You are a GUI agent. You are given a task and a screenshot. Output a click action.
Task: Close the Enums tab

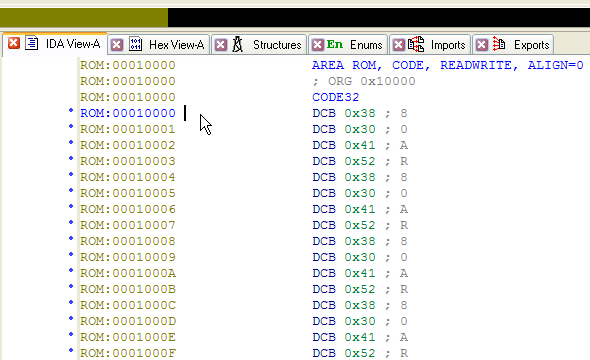click(318, 45)
